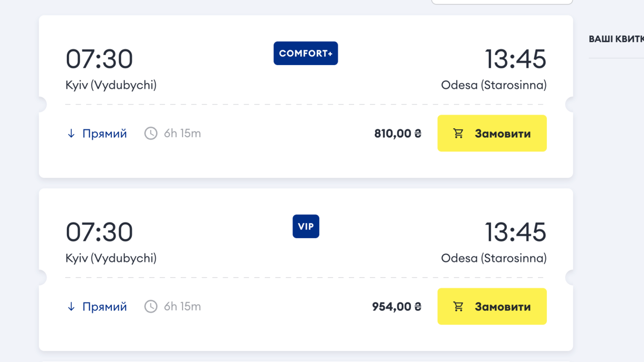Click the COMFORT+ class badge
The height and width of the screenshot is (362, 644).
click(305, 53)
